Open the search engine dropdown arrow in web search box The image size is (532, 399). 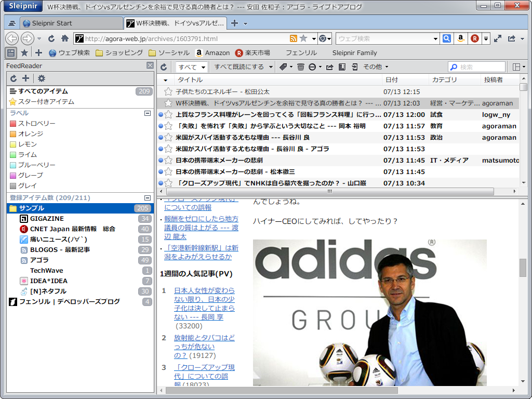(x=436, y=38)
